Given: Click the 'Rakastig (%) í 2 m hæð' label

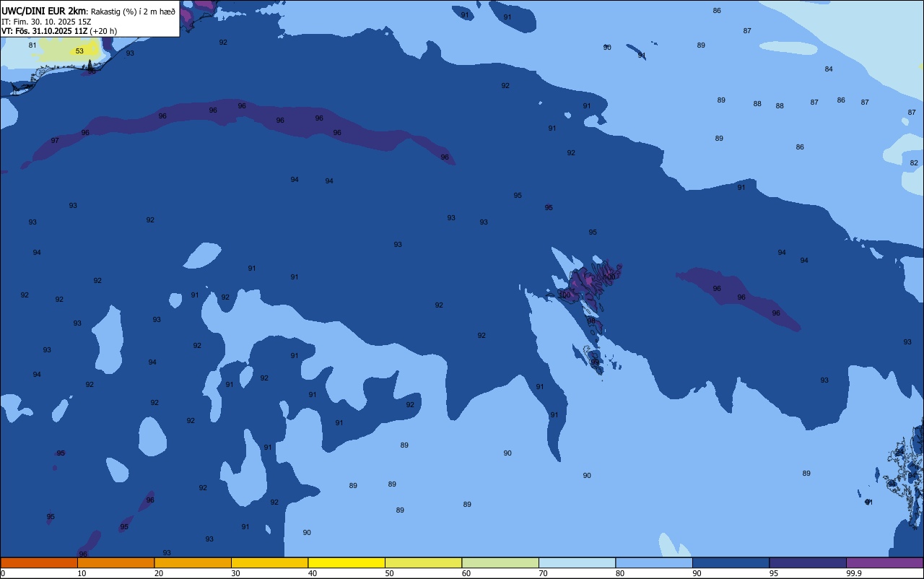Looking at the screenshot, I should pos(133,12).
